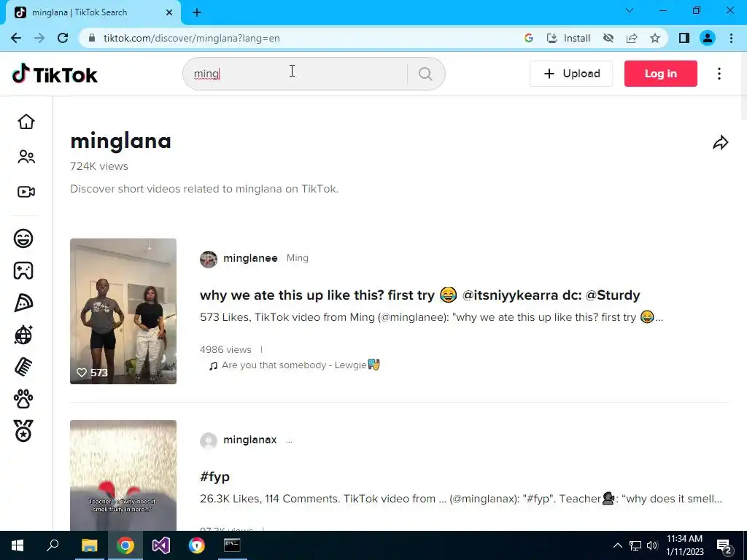Open the LIVE video camera icon
The width and height of the screenshot is (747, 560).
(26, 192)
